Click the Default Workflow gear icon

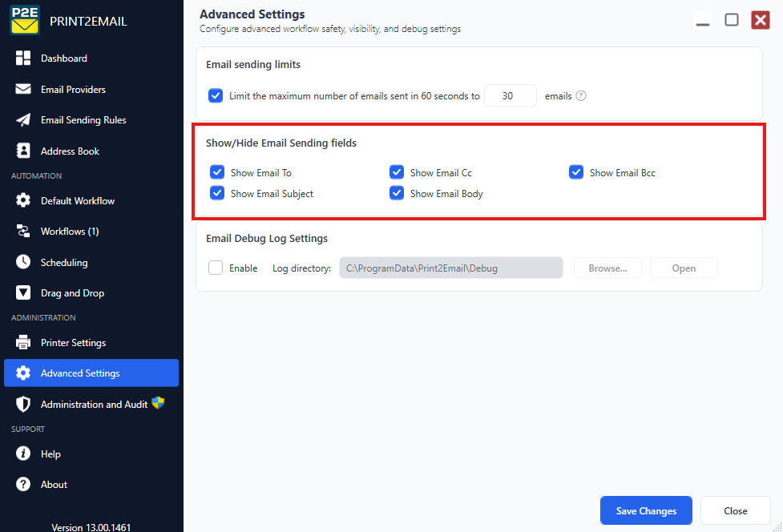23,200
